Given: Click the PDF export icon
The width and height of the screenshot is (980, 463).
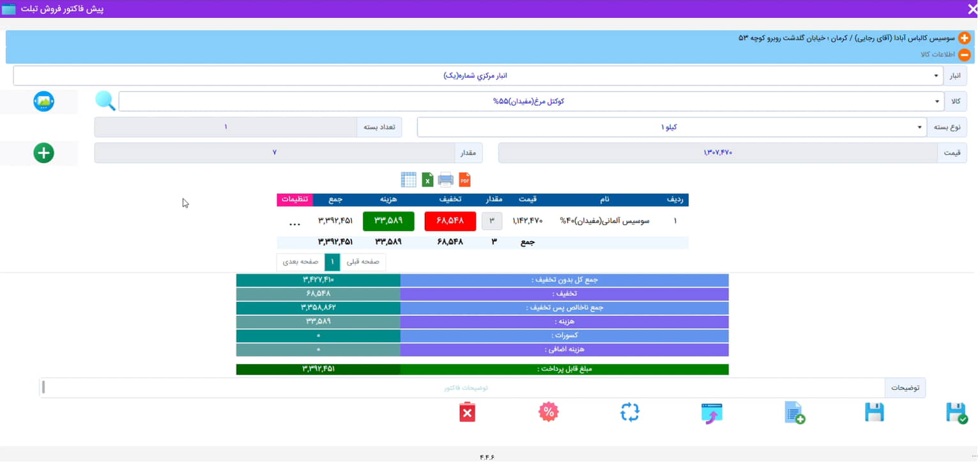Looking at the screenshot, I should 464,180.
